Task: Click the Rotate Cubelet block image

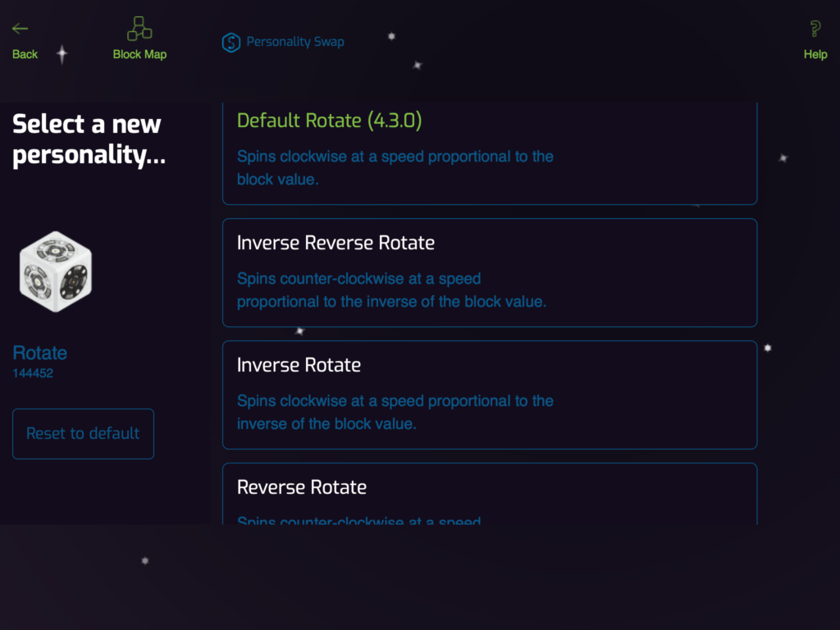Action: click(x=56, y=271)
